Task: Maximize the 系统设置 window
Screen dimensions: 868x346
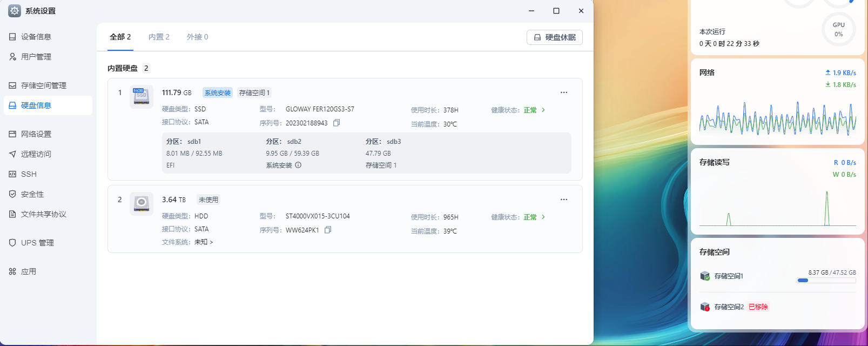Action: [556, 11]
